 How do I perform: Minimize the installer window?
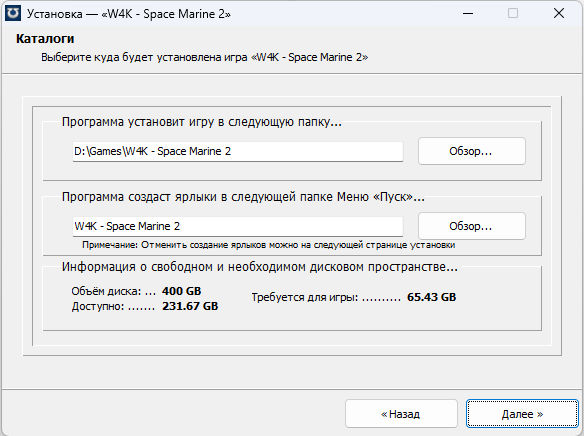[468, 13]
